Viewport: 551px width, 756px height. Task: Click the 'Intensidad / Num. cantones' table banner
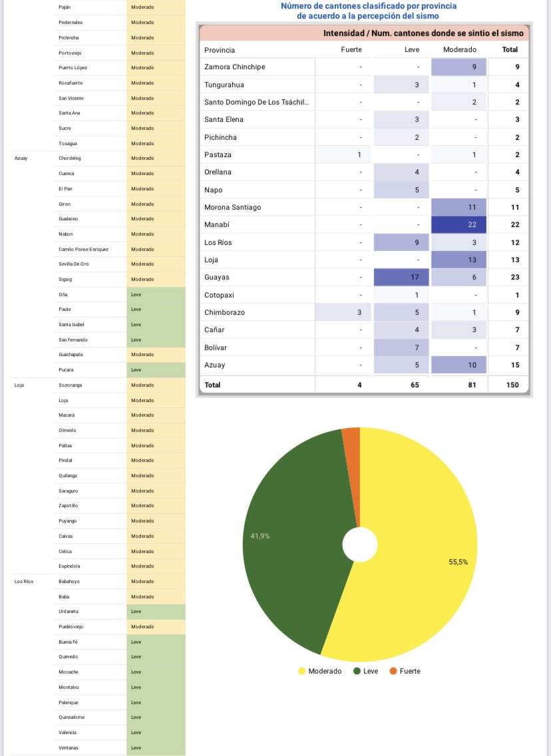click(x=365, y=33)
